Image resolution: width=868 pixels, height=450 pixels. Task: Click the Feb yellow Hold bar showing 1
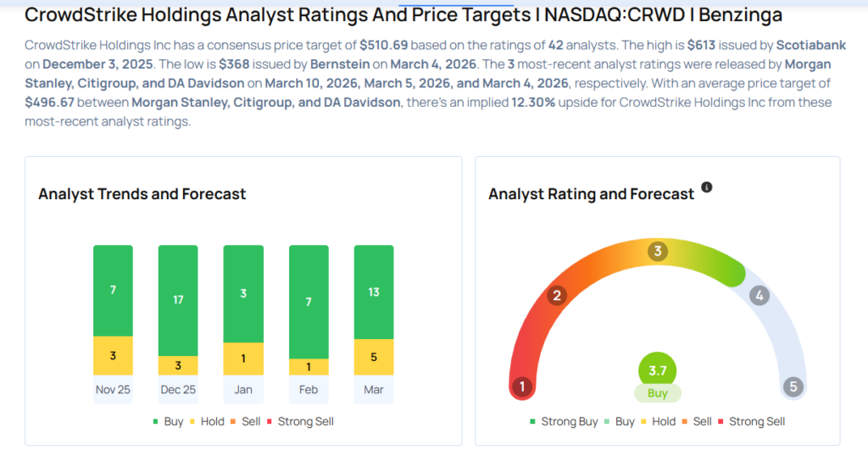point(309,367)
